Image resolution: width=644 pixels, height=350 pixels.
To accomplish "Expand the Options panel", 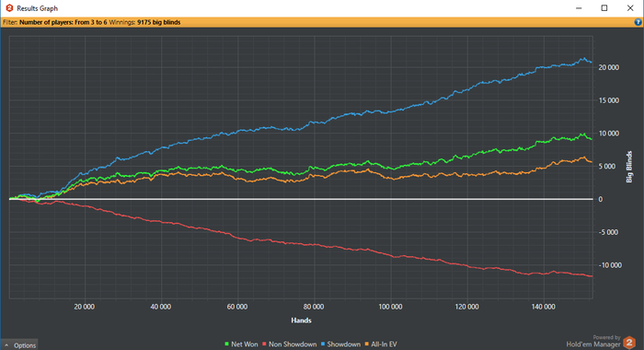I will pyautogui.click(x=20, y=344).
